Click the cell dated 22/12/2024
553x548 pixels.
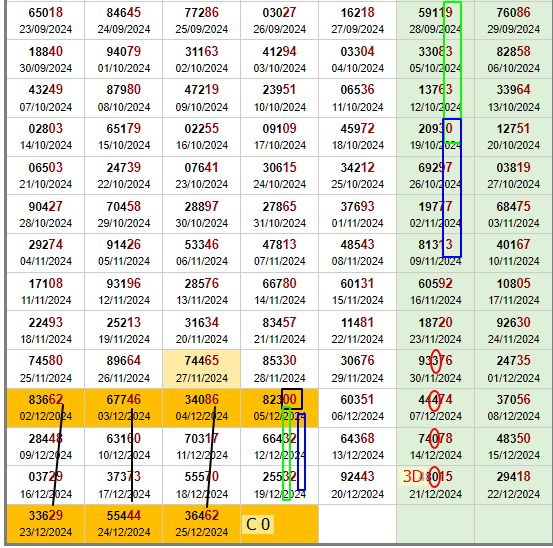[x=513, y=485]
